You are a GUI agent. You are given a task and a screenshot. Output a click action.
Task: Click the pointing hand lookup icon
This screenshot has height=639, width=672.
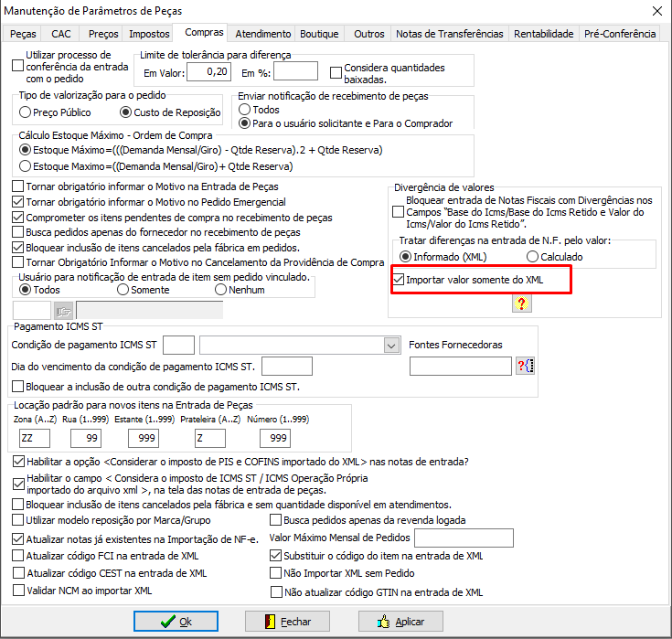pyautogui.click(x=63, y=311)
